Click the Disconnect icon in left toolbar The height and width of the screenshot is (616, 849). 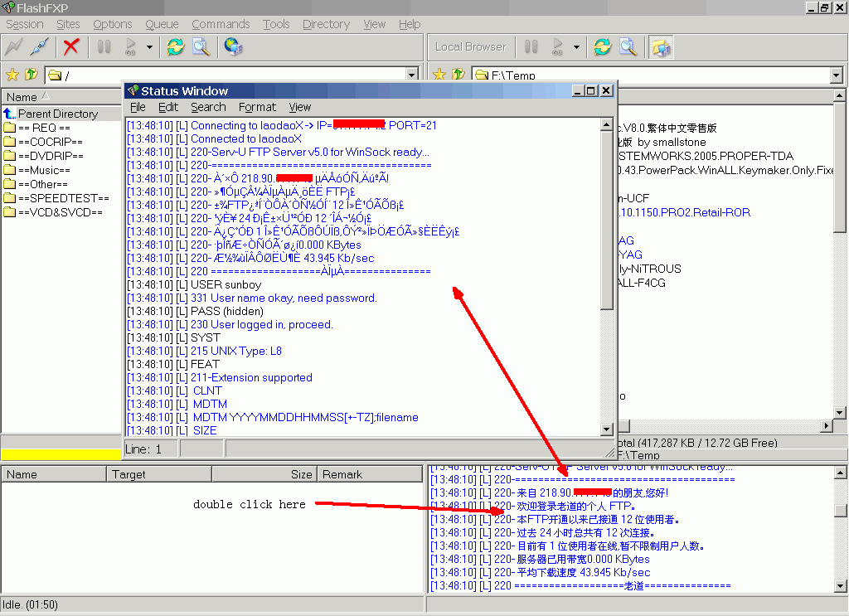coord(39,47)
